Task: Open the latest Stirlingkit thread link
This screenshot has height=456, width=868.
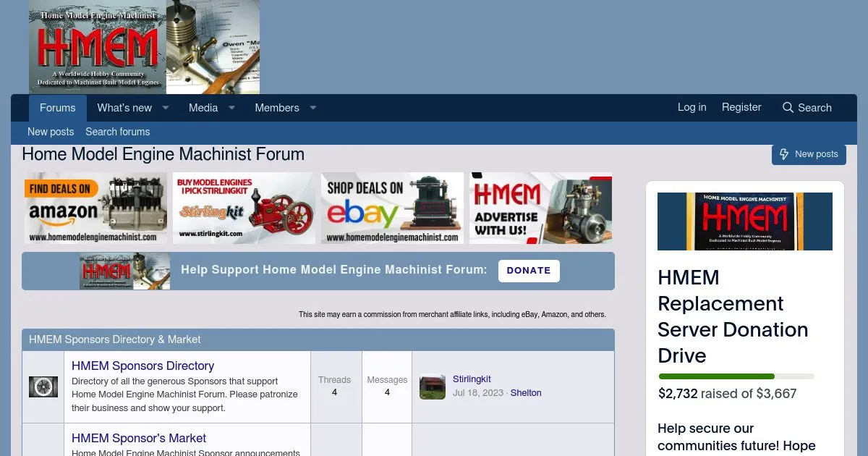Action: pos(472,379)
